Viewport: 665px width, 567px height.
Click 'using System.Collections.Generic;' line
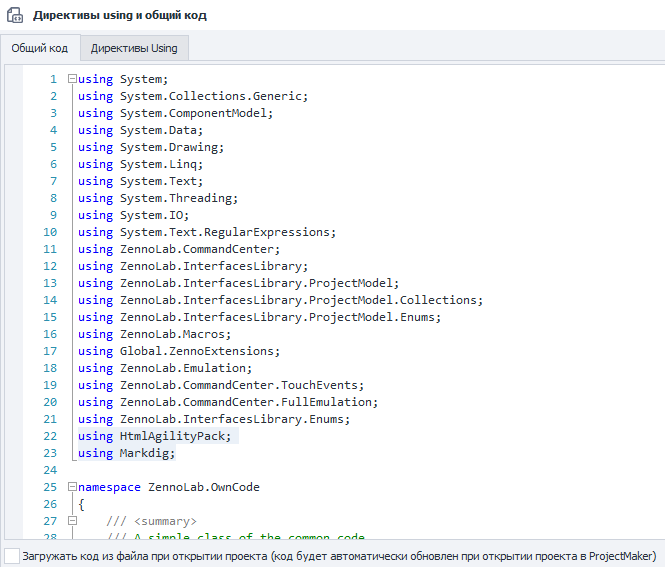coord(193,96)
